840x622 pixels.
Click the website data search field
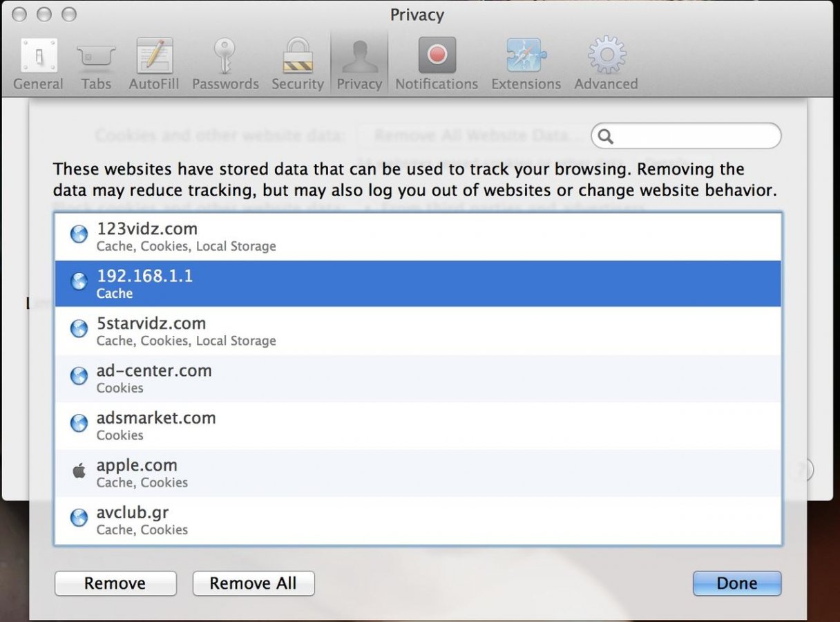[694, 136]
